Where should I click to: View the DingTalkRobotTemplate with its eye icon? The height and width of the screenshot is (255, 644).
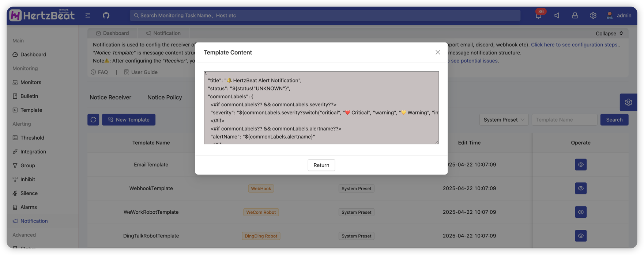point(580,236)
